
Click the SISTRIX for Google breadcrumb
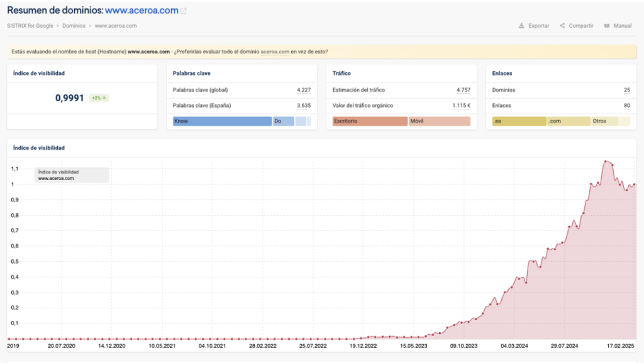tap(30, 26)
